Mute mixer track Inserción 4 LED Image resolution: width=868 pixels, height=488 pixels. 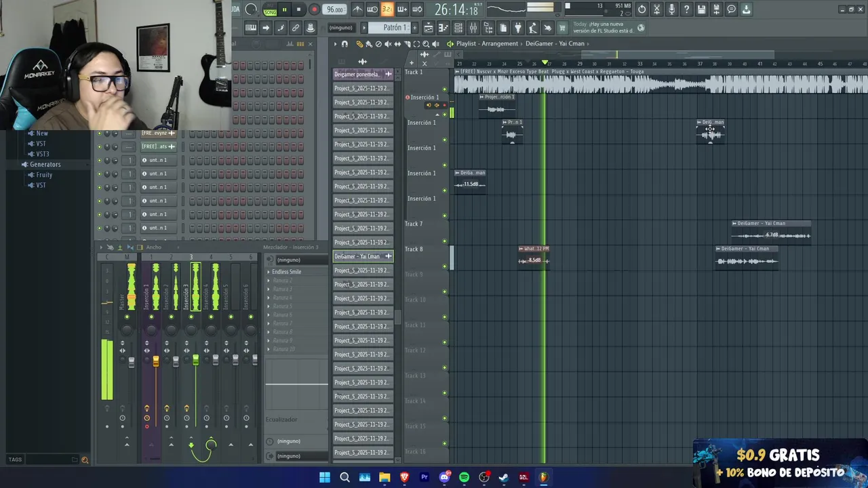211,317
